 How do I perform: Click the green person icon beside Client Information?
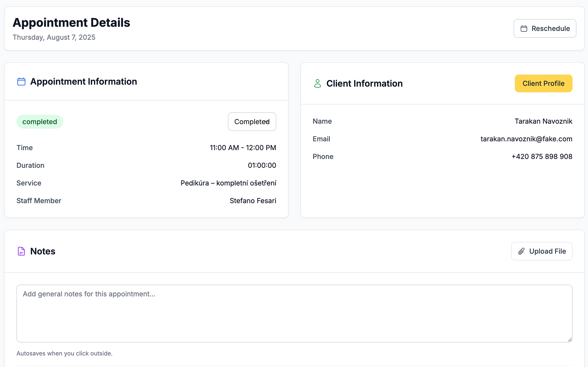pos(317,84)
